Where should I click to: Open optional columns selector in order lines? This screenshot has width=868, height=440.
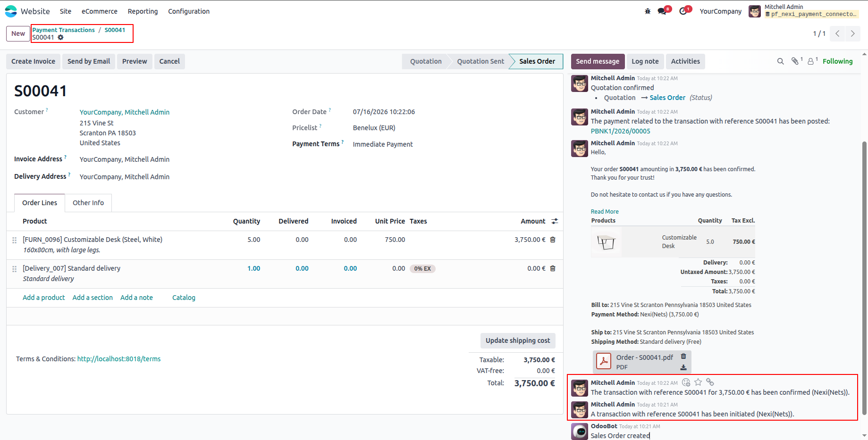555,221
